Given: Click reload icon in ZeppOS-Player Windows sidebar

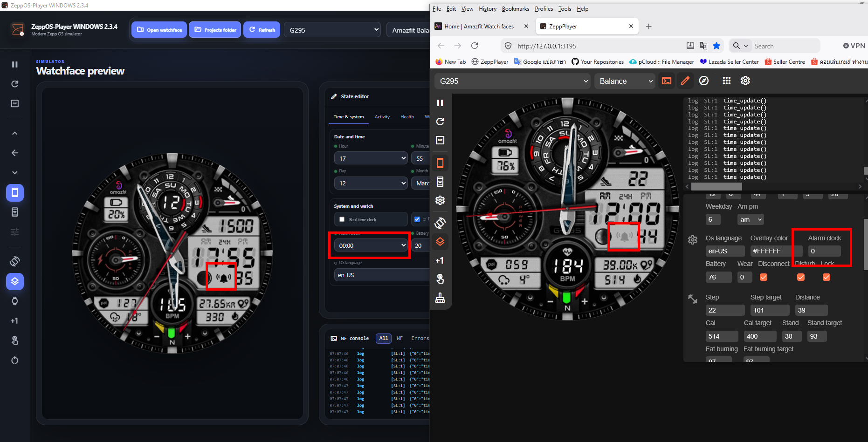Looking at the screenshot, I should [15, 84].
